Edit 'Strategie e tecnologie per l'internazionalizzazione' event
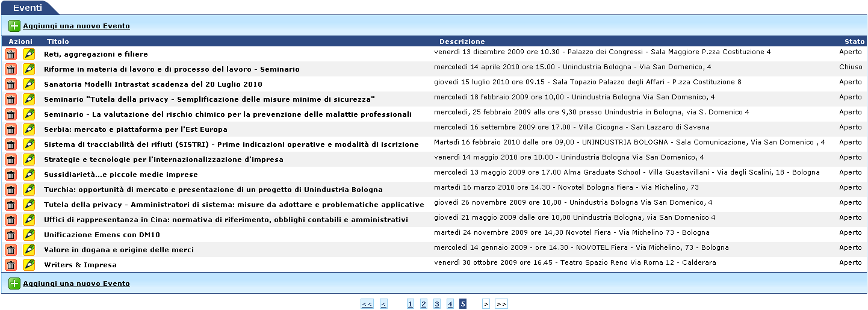The width and height of the screenshot is (868, 310). [29, 160]
